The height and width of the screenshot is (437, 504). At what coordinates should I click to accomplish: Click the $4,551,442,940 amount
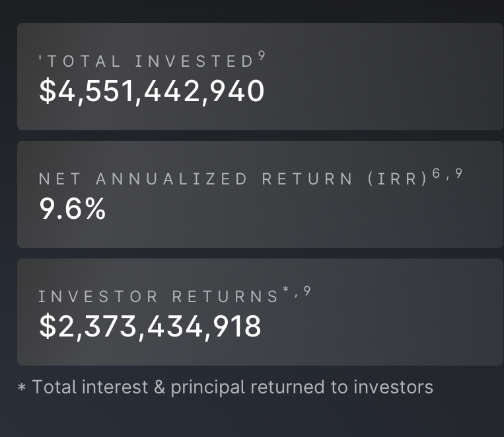[x=151, y=91]
